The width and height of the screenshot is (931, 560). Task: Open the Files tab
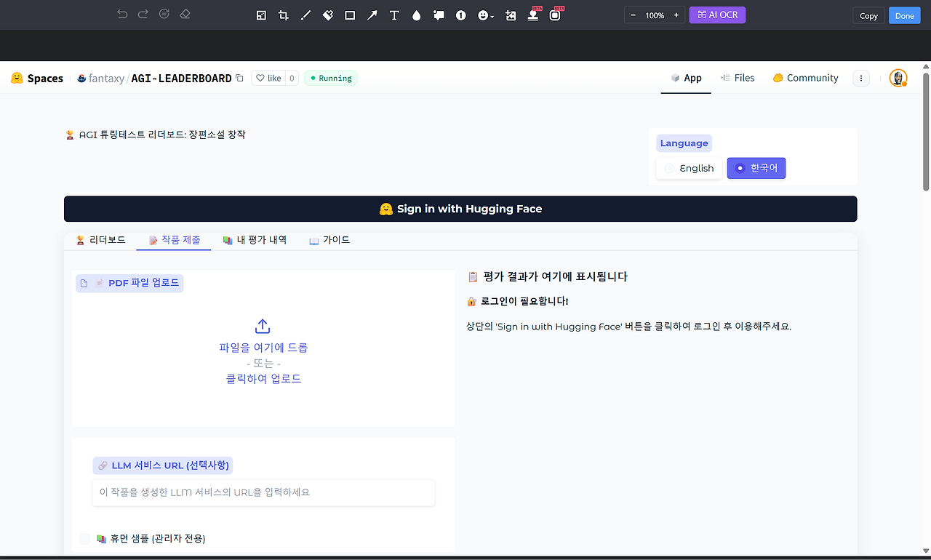738,78
